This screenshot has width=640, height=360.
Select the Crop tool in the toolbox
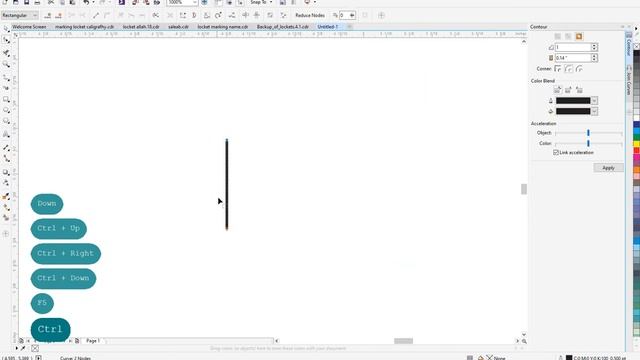pos(6,53)
